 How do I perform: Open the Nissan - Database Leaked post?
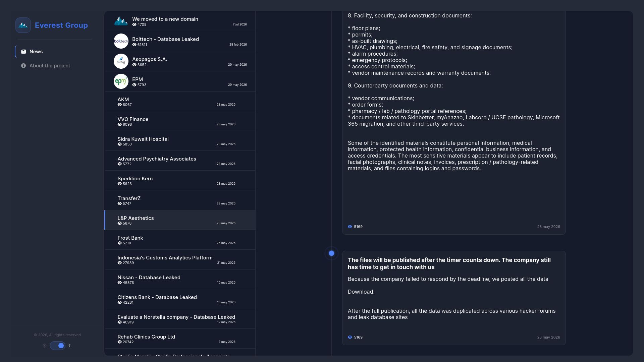pos(180,280)
